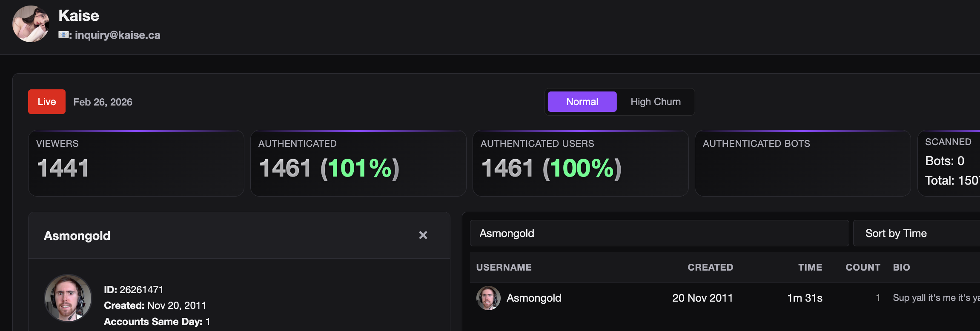The image size is (980, 331).
Task: Click the ID 26261471 line
Action: coord(134,290)
